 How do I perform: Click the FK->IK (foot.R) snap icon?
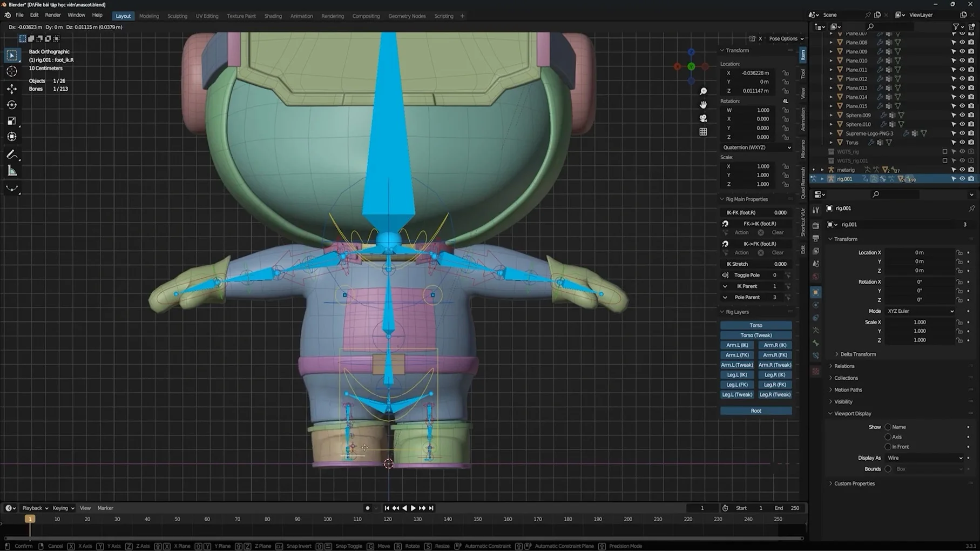[x=725, y=224]
